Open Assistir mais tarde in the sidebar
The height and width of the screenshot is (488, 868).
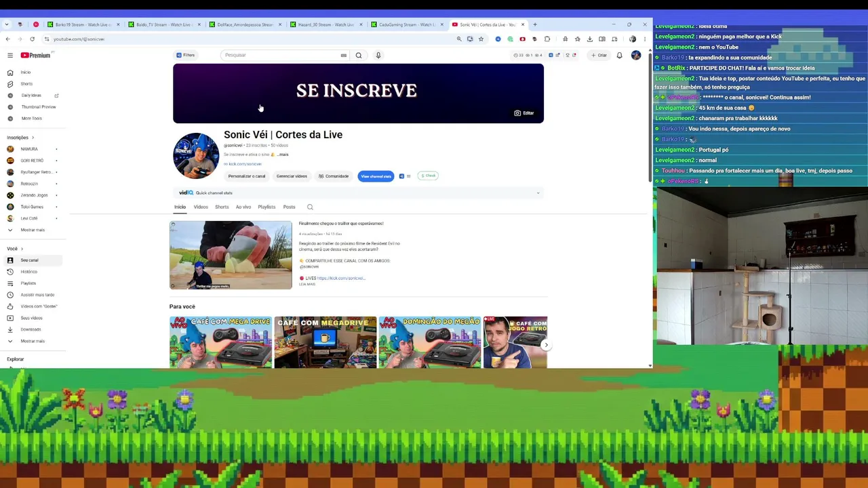(32, 295)
